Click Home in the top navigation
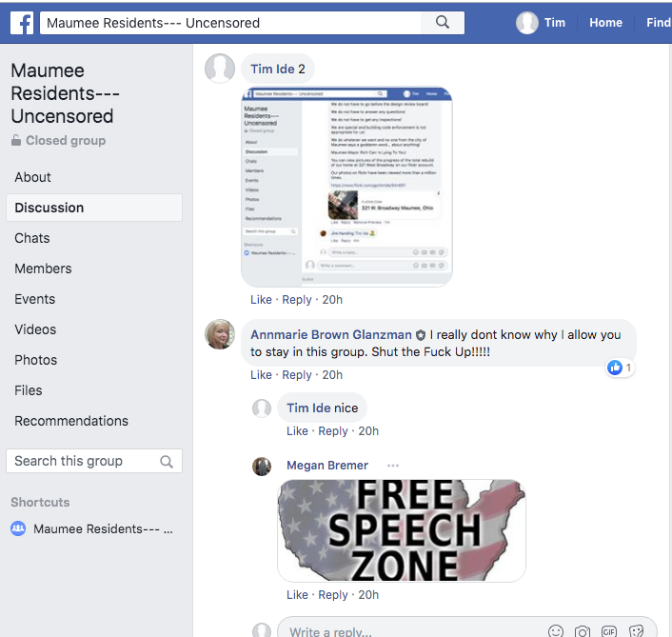672x637 pixels. (x=605, y=22)
